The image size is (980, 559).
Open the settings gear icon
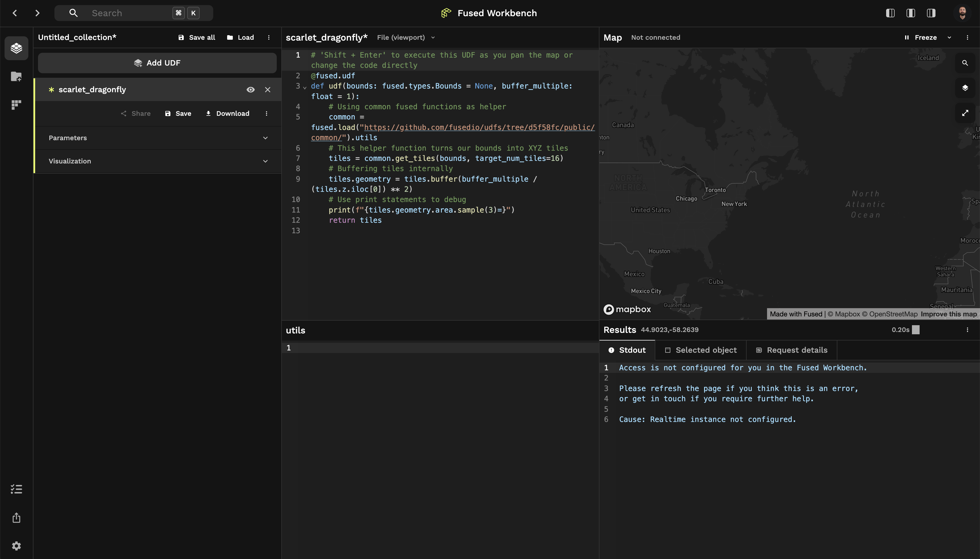[16, 546]
